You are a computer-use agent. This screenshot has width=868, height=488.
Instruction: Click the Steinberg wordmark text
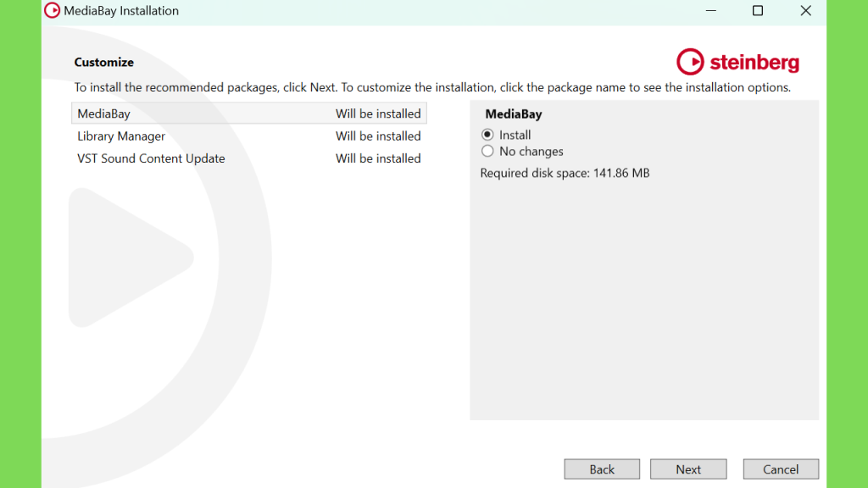(754, 63)
